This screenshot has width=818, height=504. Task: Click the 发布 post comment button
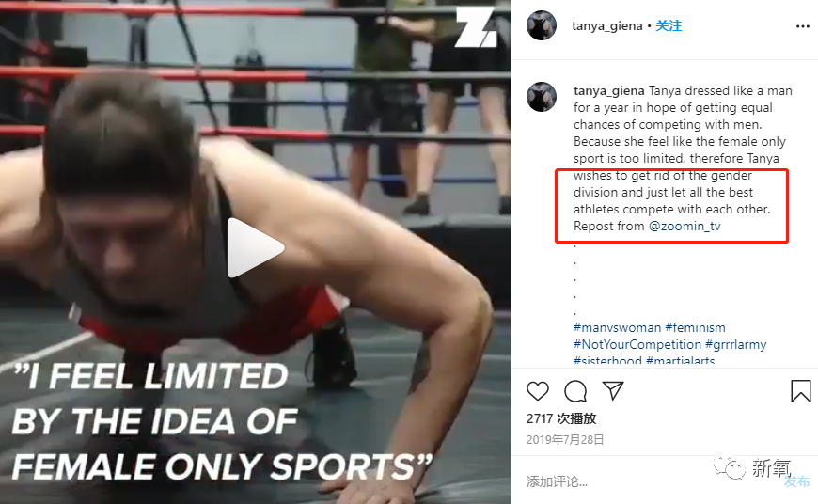(x=796, y=481)
